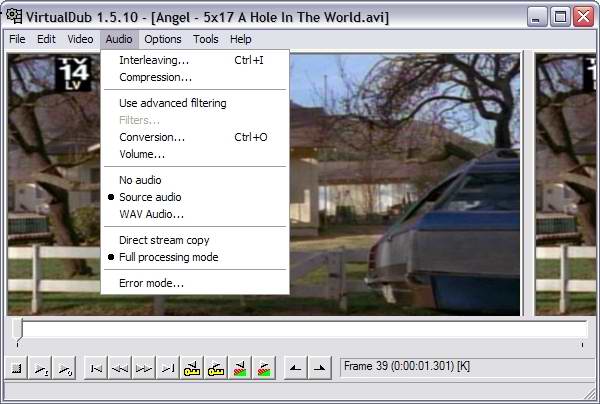
Task: Click the greyed-out Filters... entry
Action: tap(195, 120)
